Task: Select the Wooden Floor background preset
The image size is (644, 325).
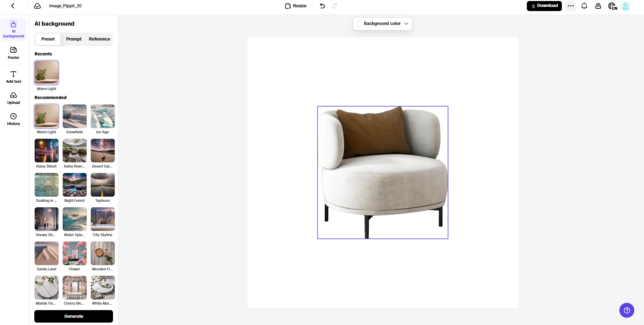Action: [103, 253]
